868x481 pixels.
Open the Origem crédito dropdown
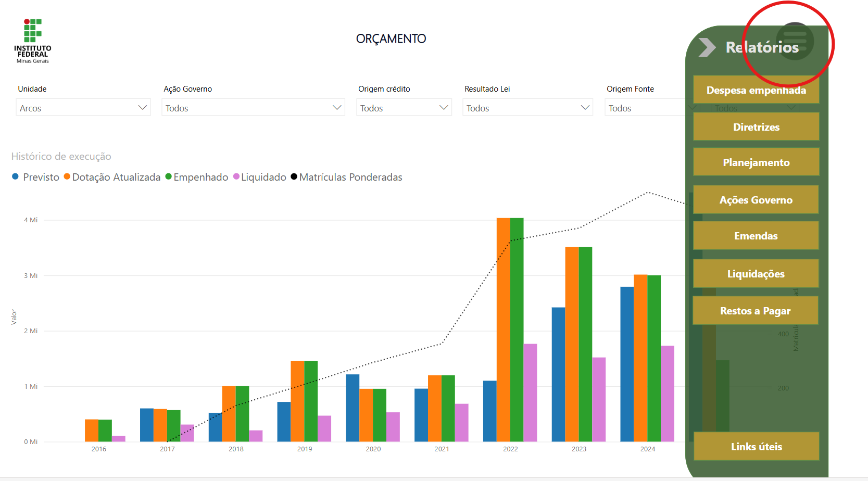(404, 108)
